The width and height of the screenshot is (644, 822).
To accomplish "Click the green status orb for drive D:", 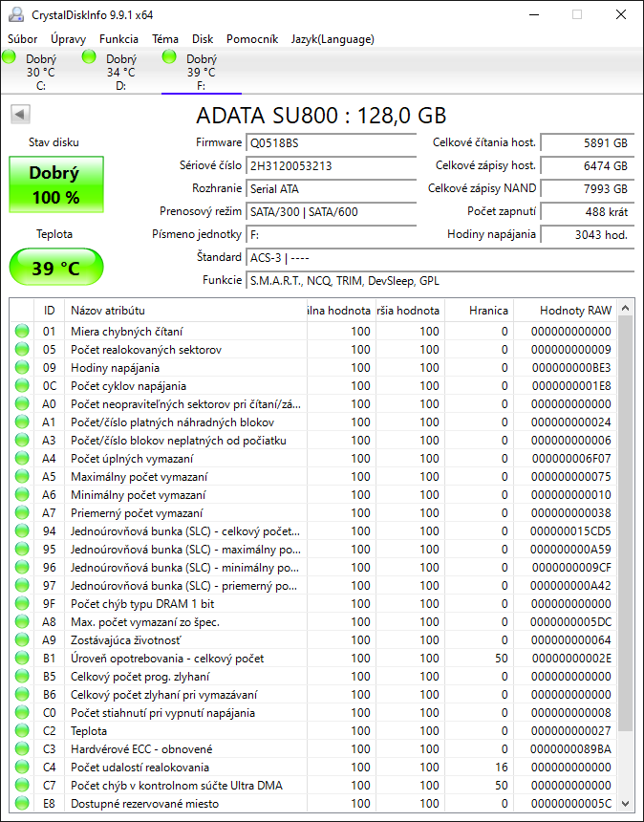I will click(x=89, y=56).
